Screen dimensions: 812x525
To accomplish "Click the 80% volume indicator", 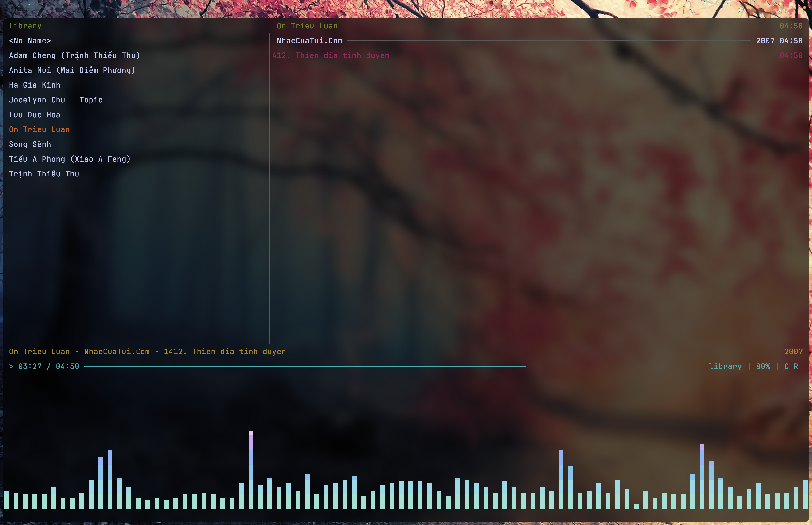I will [763, 366].
